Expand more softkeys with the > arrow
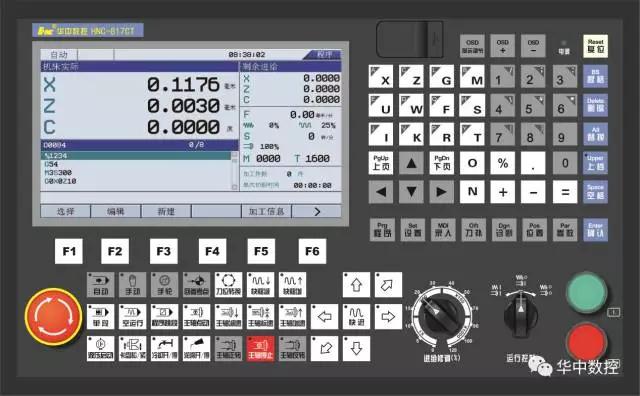 tap(317, 211)
